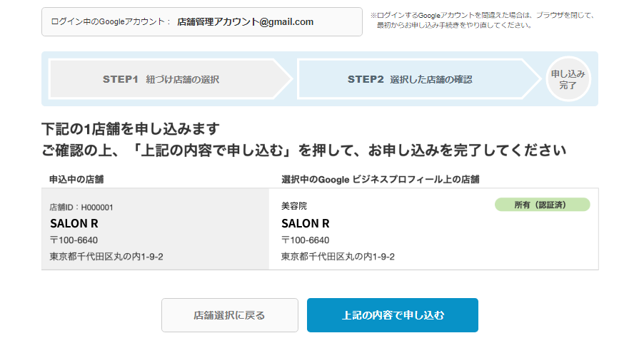Click 下記の1店舗を申し込みます heading
644x348 pixels.
pyautogui.click(x=130, y=129)
